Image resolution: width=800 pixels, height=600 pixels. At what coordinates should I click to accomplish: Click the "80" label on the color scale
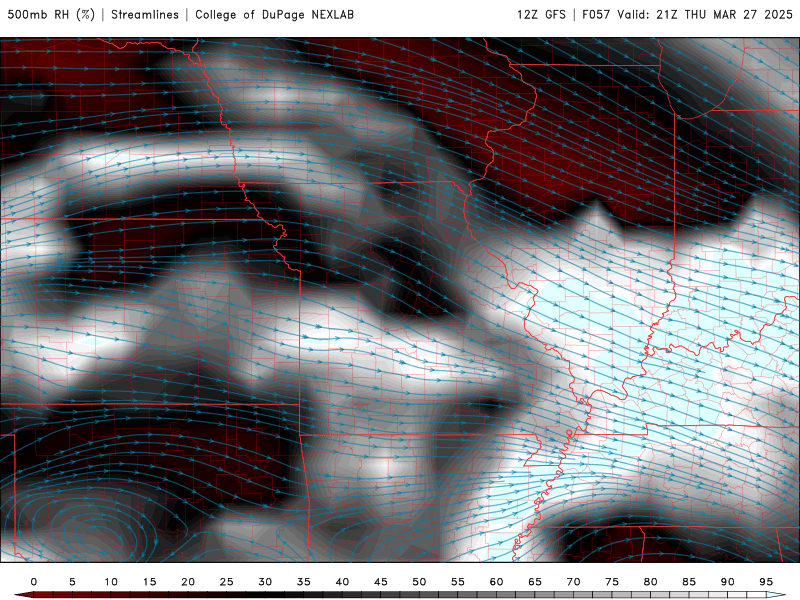click(651, 582)
